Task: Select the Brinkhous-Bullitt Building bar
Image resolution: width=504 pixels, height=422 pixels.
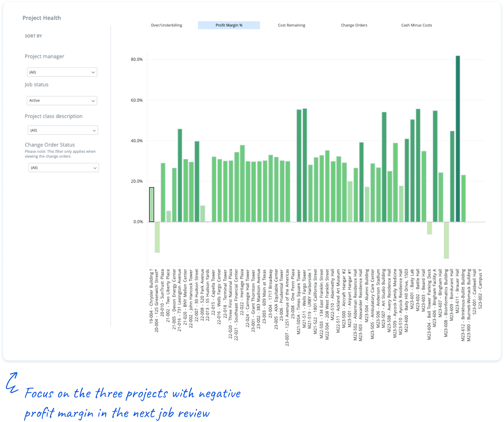Action: [464, 198]
